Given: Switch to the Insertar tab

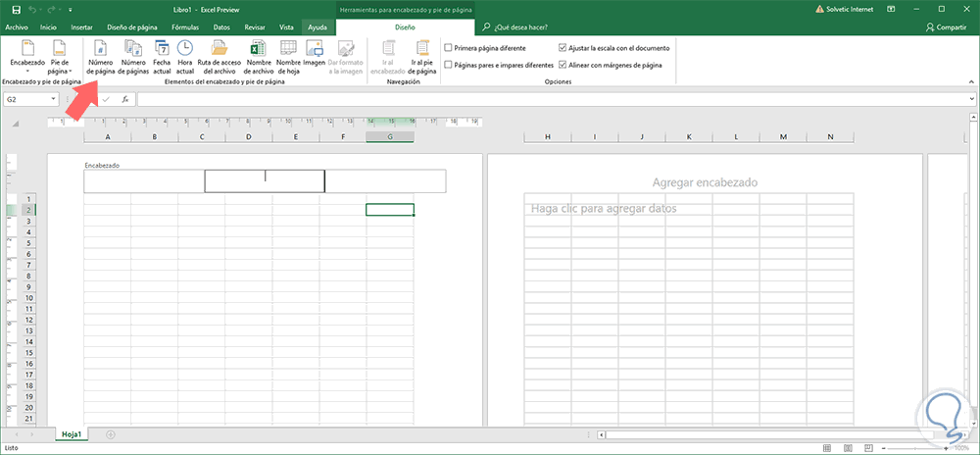Looking at the screenshot, I should [x=82, y=27].
